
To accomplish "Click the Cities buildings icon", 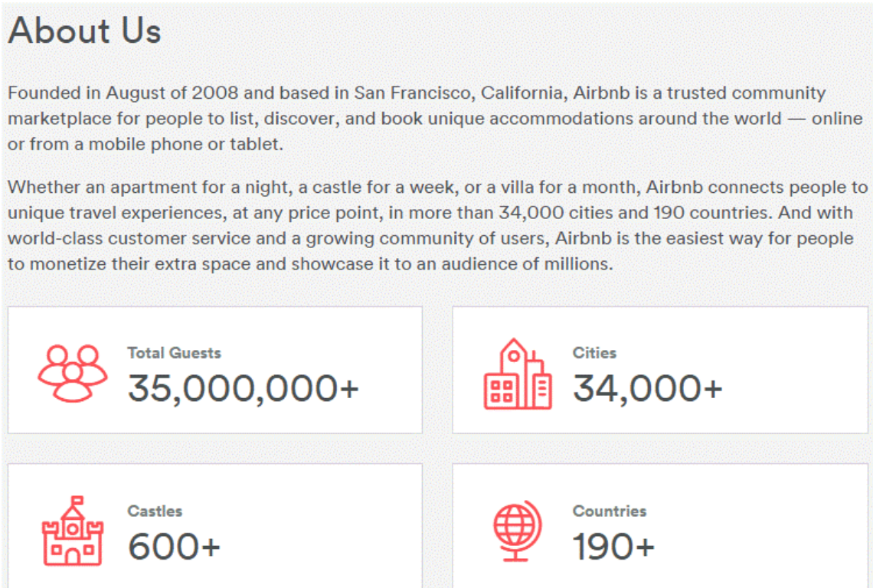I will pos(518,374).
